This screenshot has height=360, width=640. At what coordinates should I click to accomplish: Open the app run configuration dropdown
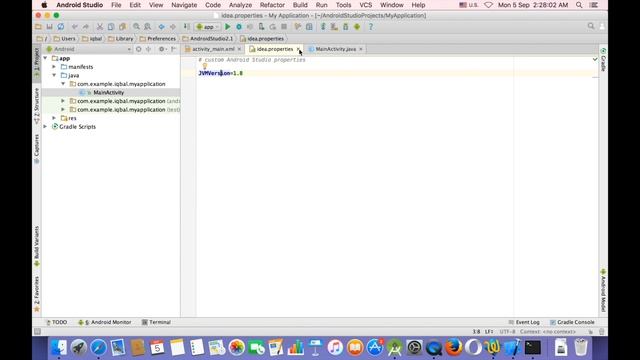point(207,27)
